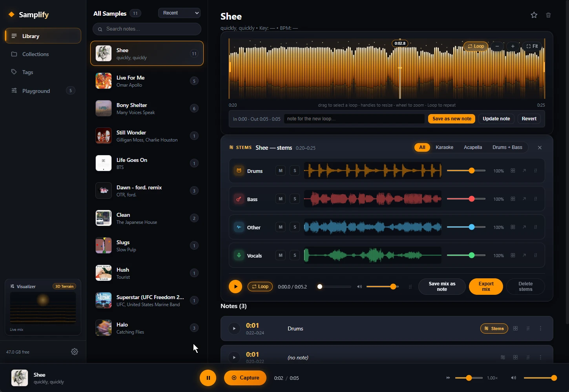Viewport: 569px width, 392px height.
Task: Toggle Loop in the stems mix player
Action: click(260, 287)
